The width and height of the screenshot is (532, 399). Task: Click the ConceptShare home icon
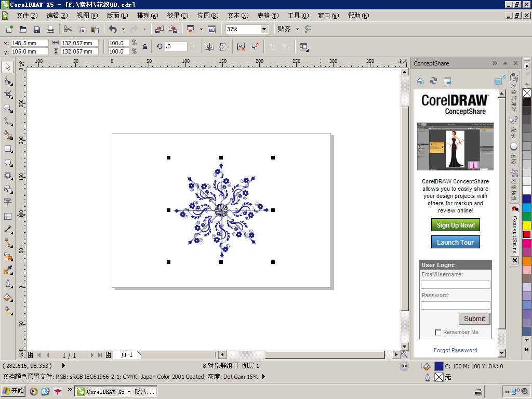coord(420,81)
